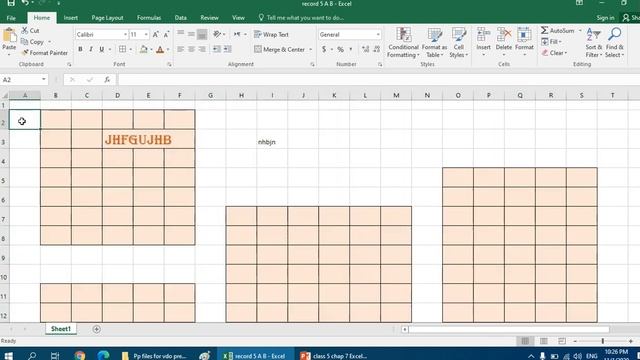Click the Clear eraser icon
This screenshot has width=640, height=360.
coord(545,53)
